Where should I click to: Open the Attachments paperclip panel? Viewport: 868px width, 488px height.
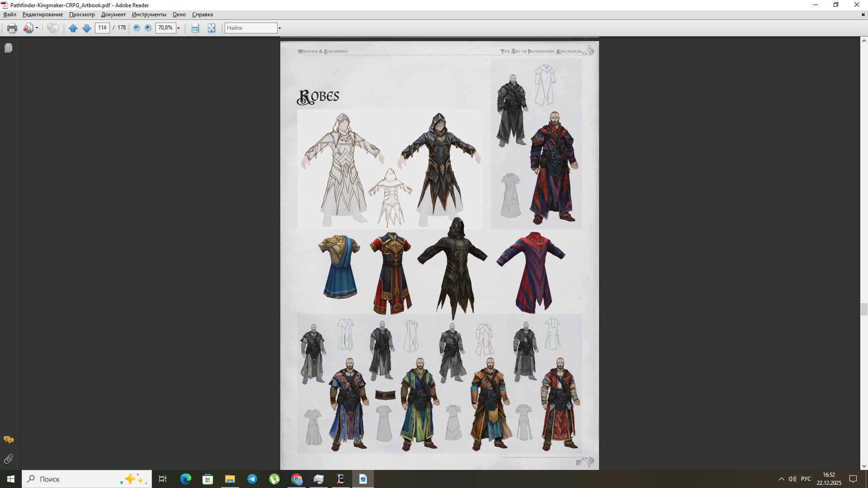tap(9, 459)
